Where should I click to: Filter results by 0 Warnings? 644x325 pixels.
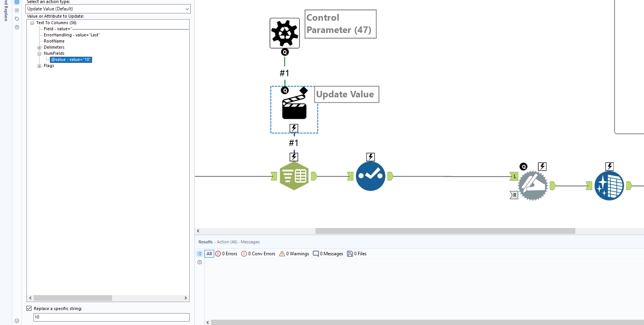pyautogui.click(x=294, y=254)
